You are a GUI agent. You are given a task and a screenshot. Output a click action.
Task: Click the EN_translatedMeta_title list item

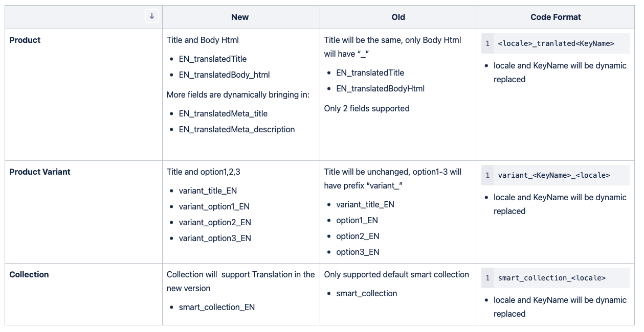tap(223, 113)
